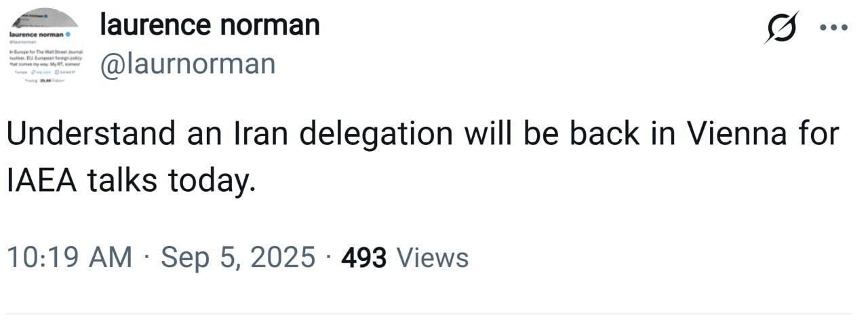The height and width of the screenshot is (332, 868).
Task: Click the word "IAEA" in the tweet
Action: coord(41,180)
